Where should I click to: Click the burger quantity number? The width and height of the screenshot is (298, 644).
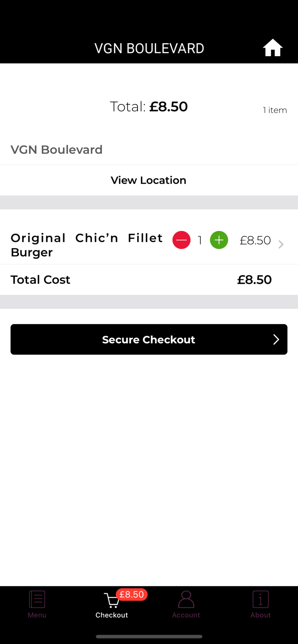[x=200, y=240]
